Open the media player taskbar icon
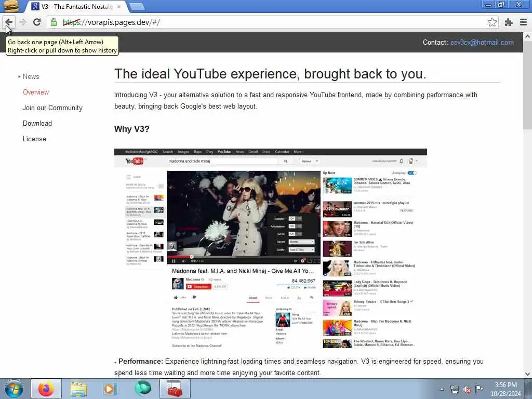The height and width of the screenshot is (399, 532). (x=109, y=389)
